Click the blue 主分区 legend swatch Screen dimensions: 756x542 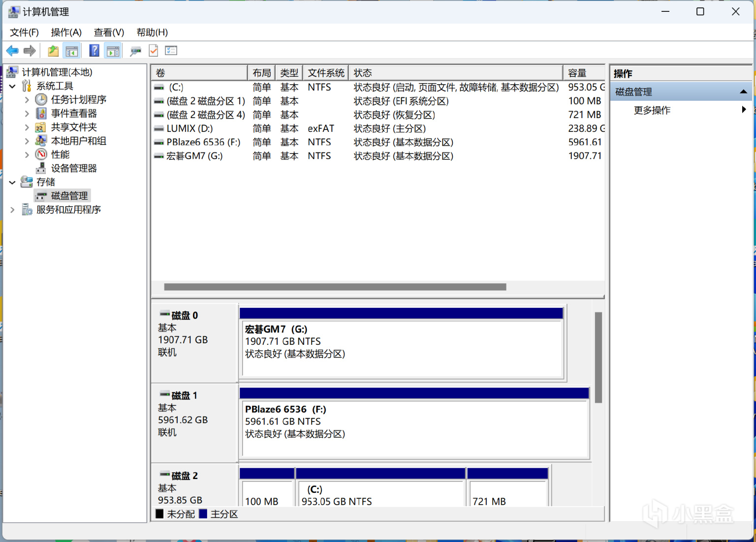click(x=203, y=514)
